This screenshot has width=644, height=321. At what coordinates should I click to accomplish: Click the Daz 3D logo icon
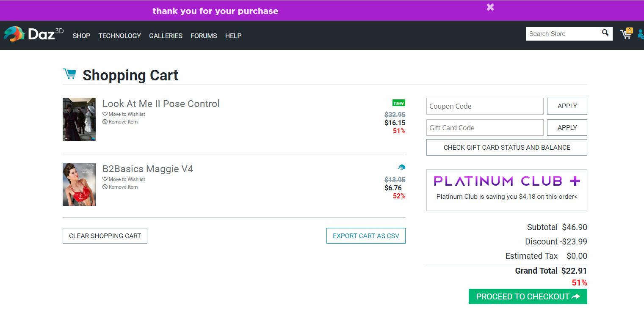pyautogui.click(x=14, y=34)
